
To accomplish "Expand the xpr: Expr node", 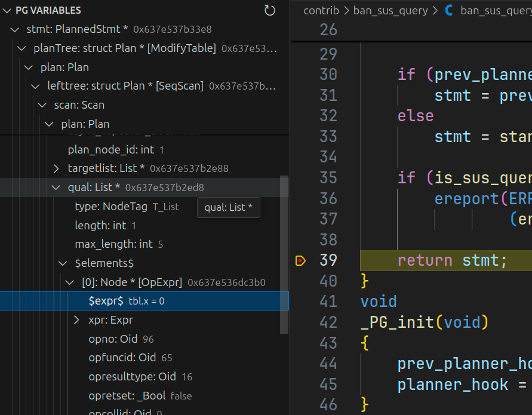I will pos(76,320).
